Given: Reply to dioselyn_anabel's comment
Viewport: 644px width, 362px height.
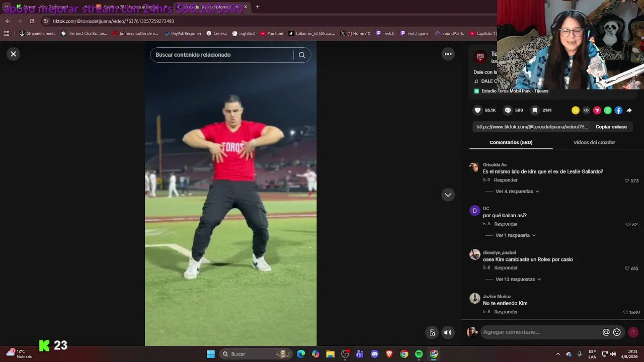Looking at the screenshot, I should click(506, 267).
